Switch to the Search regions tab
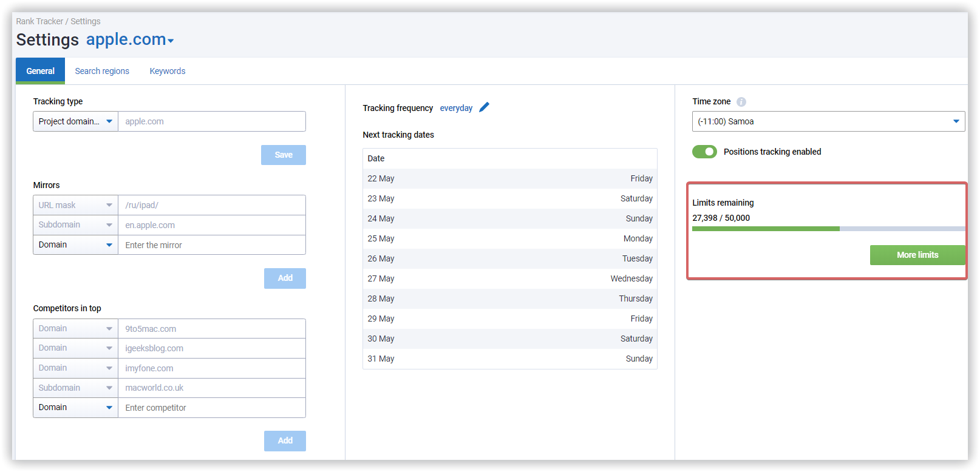 pos(102,71)
